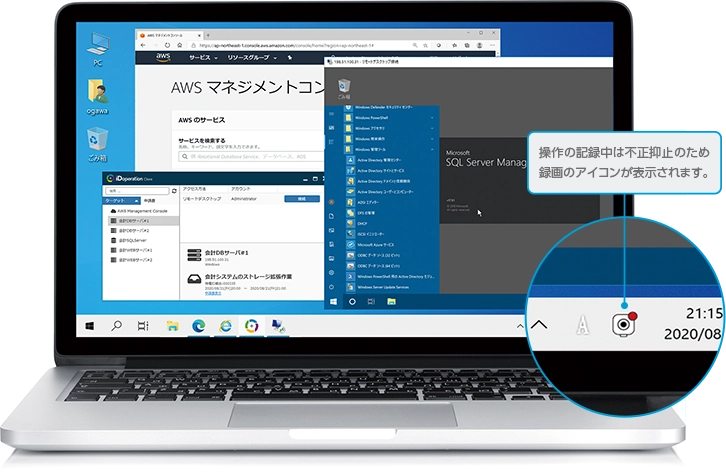The width and height of the screenshot is (726, 472).
Task: Click the Windows Start button on the taskbar
Action: 88,325
